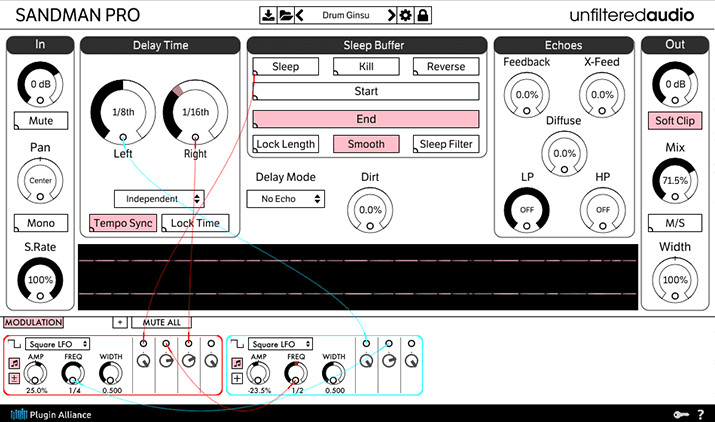Toggle M/S output mode
Screen dimensions: 715x422
(675, 223)
